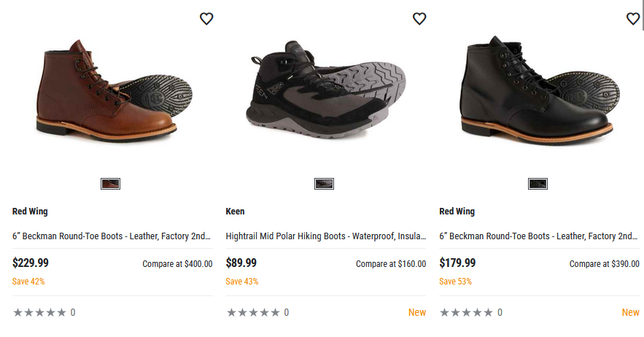Click the $89.99 price on Keen boots
The image size is (644, 337).
point(241,263)
